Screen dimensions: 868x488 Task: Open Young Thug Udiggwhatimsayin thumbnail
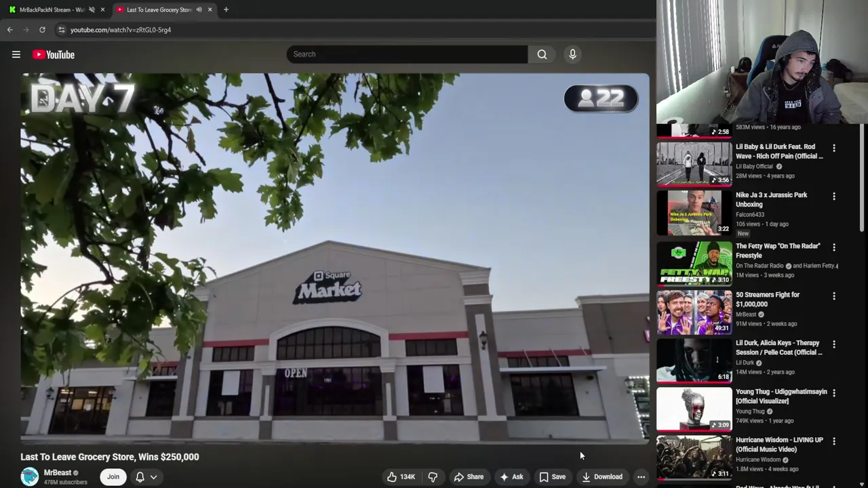(x=694, y=409)
